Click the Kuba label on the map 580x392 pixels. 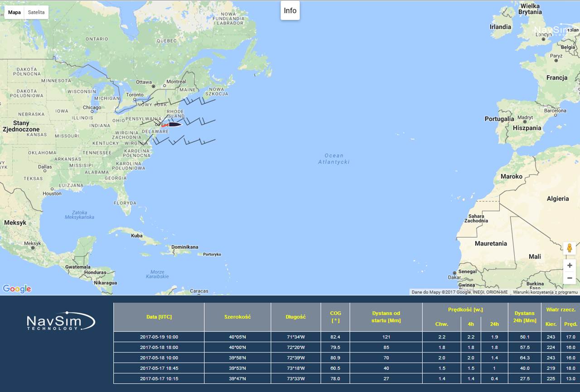136,236
